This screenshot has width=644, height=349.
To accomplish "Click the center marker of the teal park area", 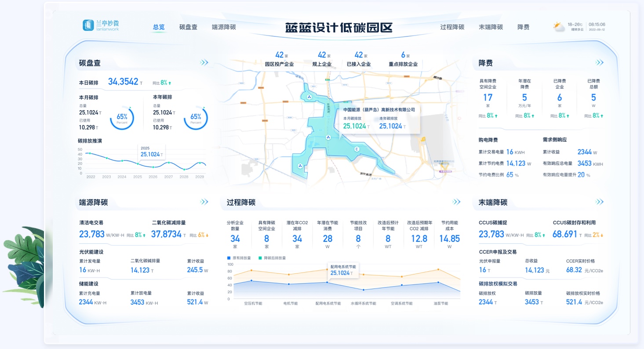I will tap(328, 137).
